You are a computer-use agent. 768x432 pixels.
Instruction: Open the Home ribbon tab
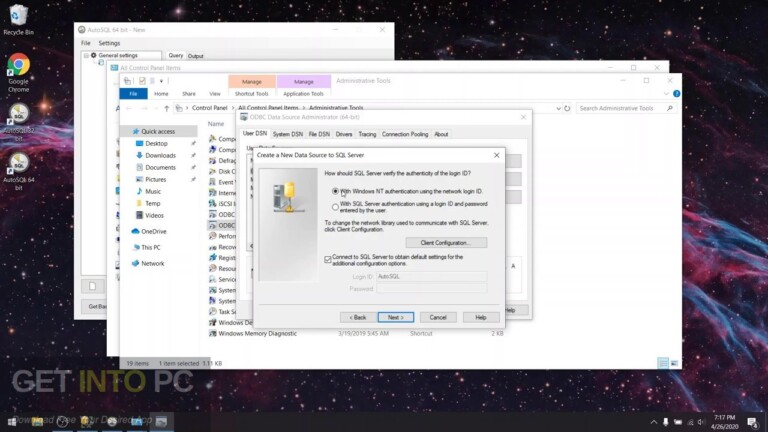pyautogui.click(x=161, y=94)
